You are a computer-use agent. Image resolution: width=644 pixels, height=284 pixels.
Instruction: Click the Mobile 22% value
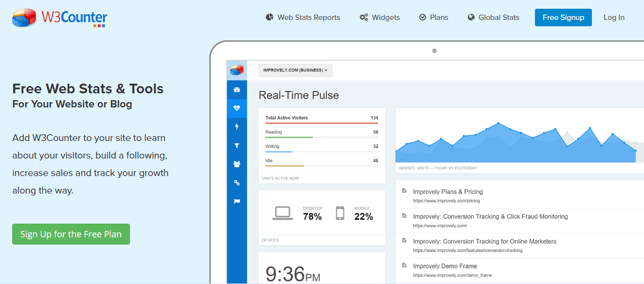coord(364,216)
